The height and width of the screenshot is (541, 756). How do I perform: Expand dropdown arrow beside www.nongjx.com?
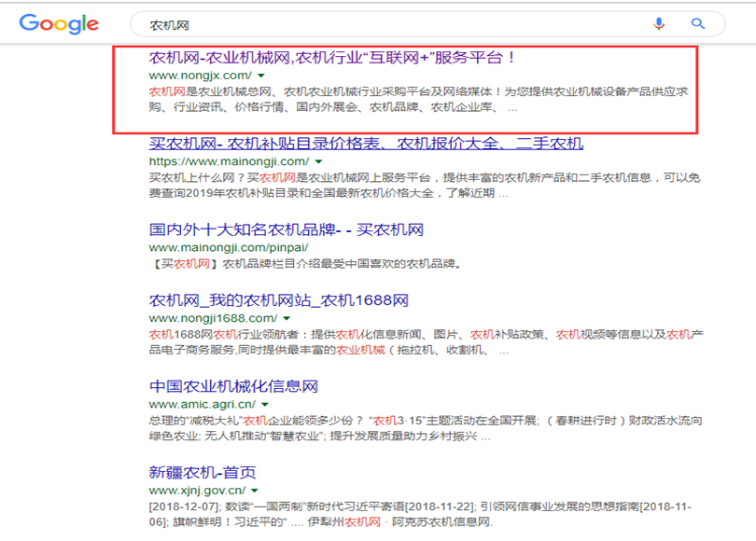pos(262,76)
